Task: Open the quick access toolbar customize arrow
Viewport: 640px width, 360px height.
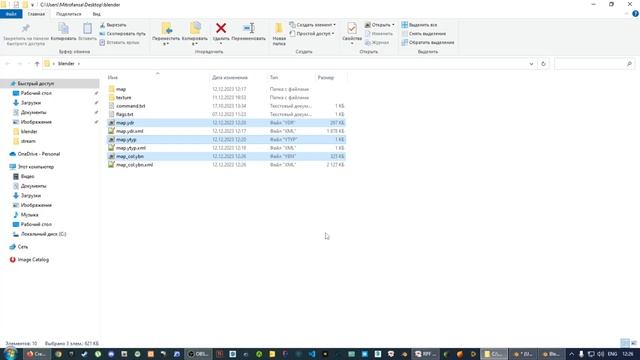Action: pos(32,5)
